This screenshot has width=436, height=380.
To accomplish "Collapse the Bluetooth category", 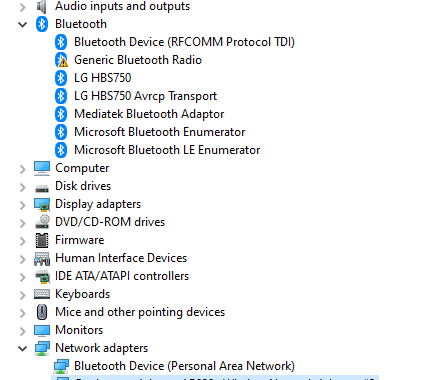I will 22,24.
